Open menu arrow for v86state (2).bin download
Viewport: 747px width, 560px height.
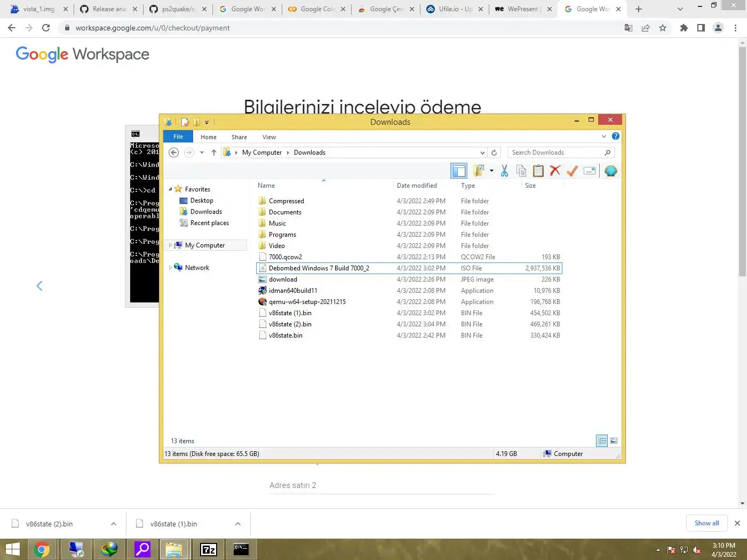coord(114,524)
